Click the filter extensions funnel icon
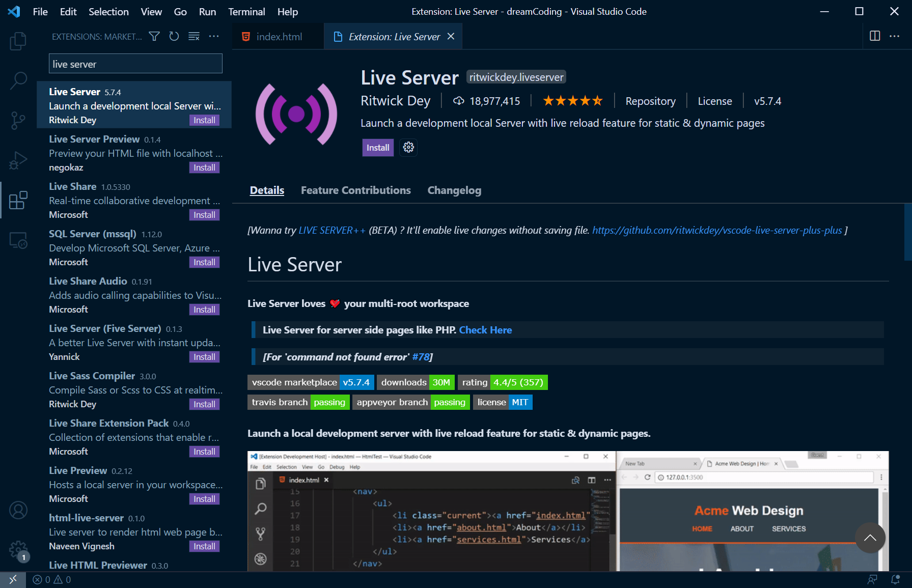Image resolution: width=912 pixels, height=588 pixels. [x=154, y=36]
